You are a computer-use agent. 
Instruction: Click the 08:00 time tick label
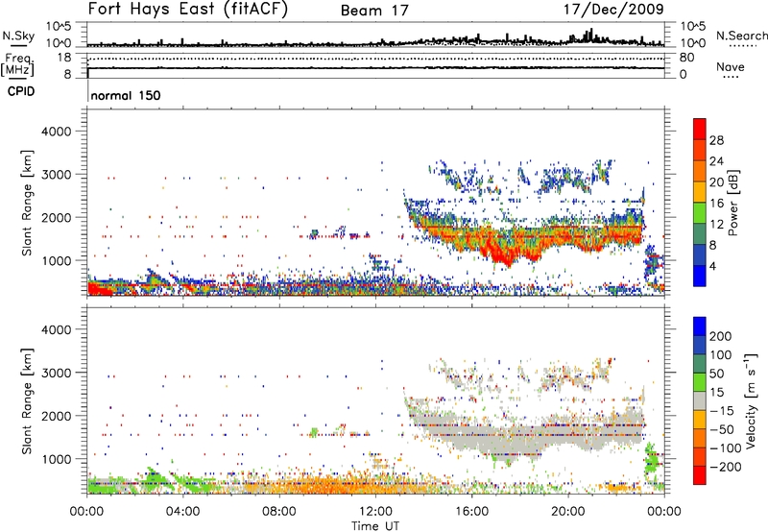[279, 512]
